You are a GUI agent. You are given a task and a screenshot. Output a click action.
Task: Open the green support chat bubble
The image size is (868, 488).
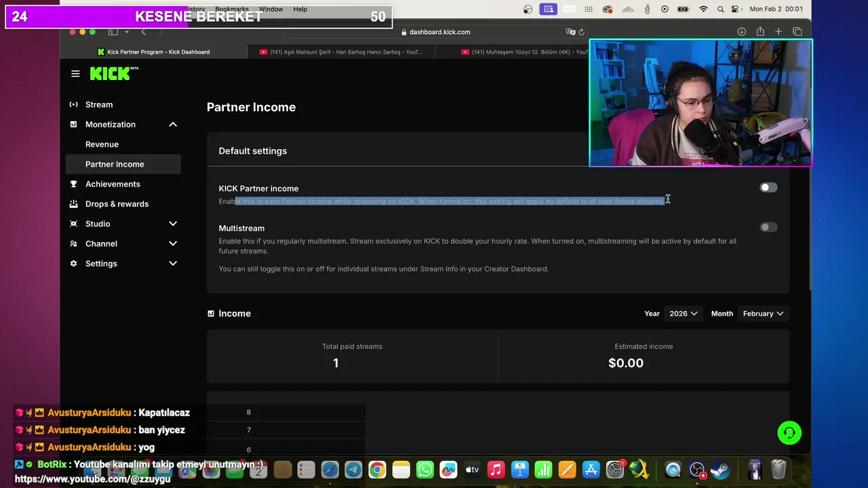click(x=789, y=432)
